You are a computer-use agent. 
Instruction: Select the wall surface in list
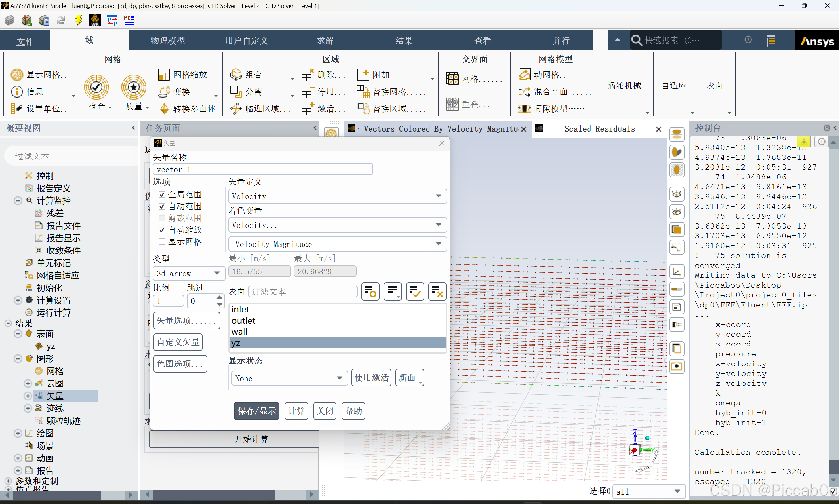pyautogui.click(x=239, y=332)
